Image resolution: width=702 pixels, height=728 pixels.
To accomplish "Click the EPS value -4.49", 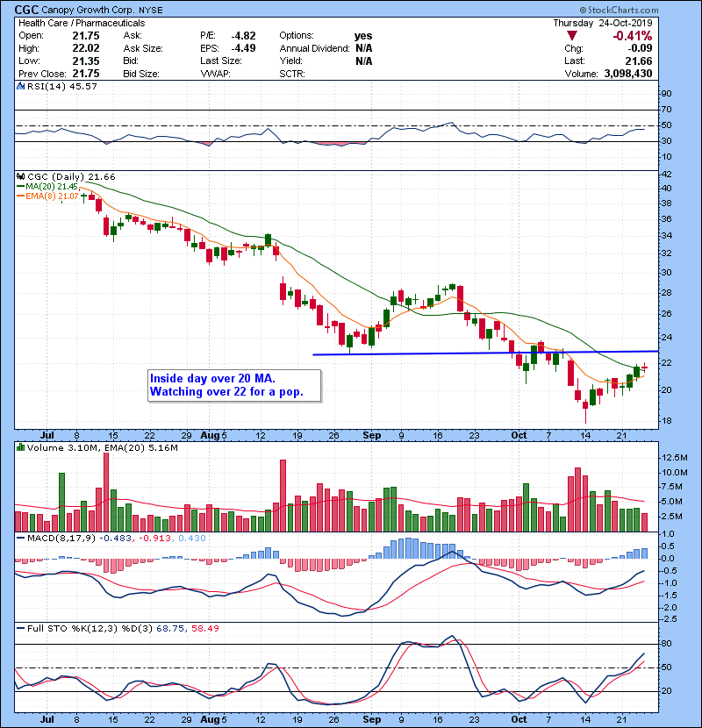I will pos(243,48).
